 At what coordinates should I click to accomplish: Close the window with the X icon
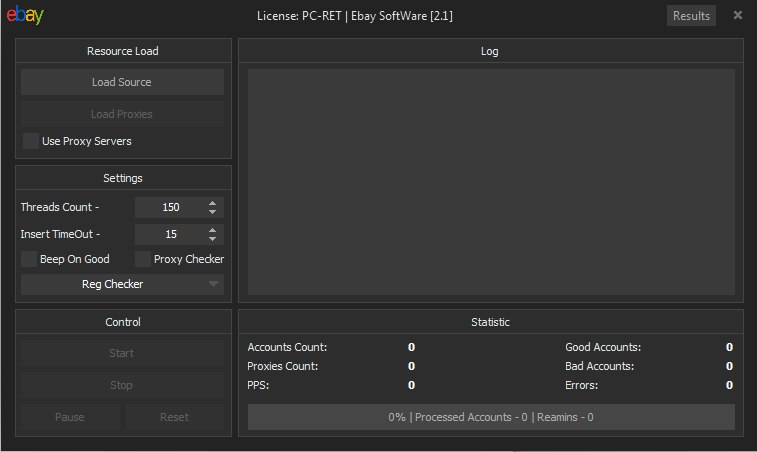tap(737, 15)
